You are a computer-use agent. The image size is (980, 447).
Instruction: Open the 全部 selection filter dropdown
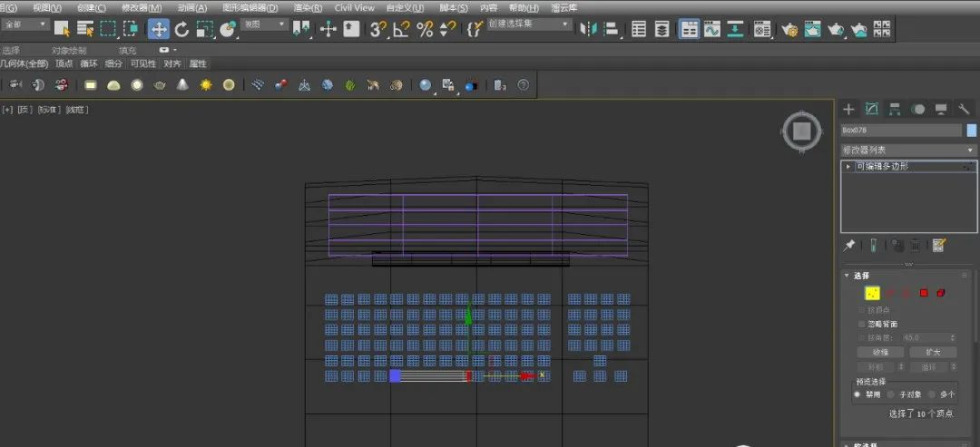pos(25,24)
